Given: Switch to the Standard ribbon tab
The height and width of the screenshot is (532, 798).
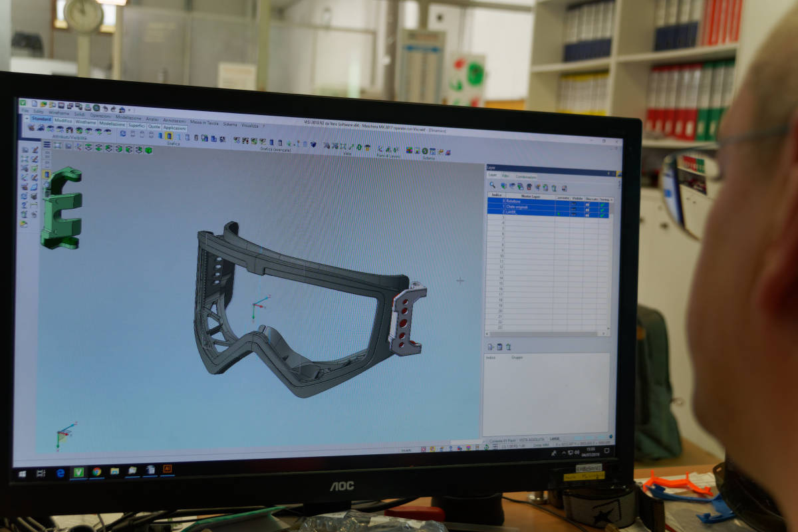Looking at the screenshot, I should [41, 119].
